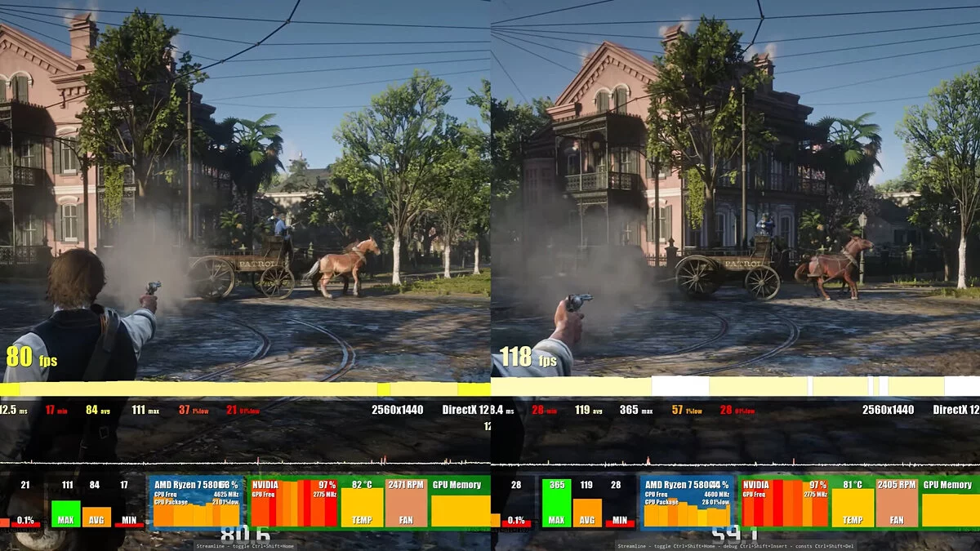Click the 2405 RPM FAN tile
This screenshot has width=980, height=551.
coord(897,503)
